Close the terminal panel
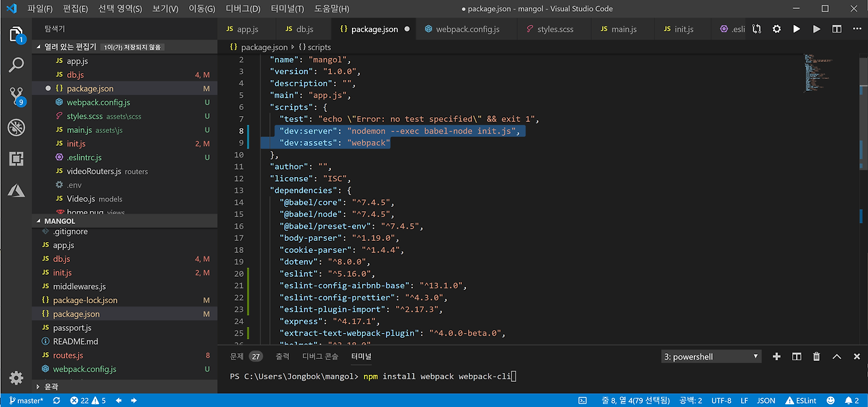This screenshot has height=407, width=868. (856, 356)
